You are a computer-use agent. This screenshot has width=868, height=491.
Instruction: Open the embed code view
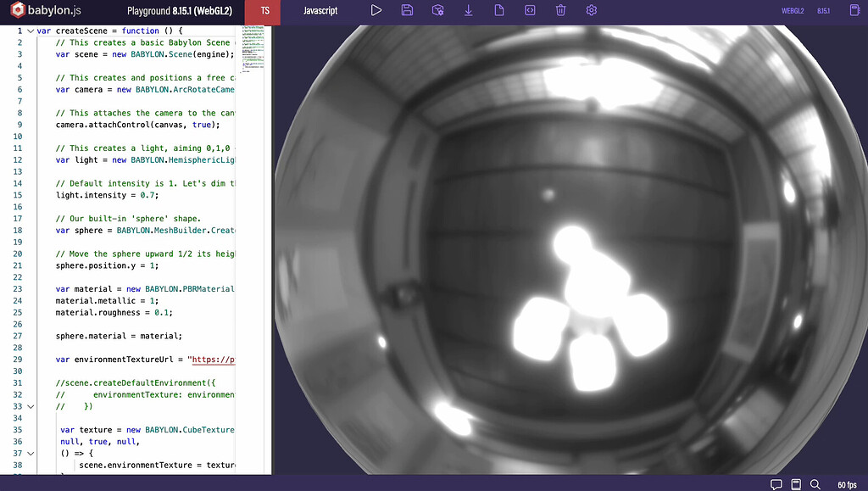530,10
